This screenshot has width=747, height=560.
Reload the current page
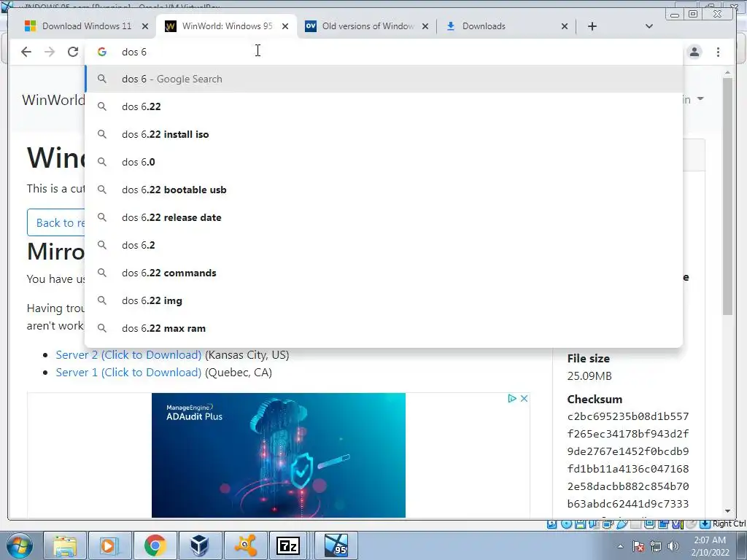coord(73,52)
